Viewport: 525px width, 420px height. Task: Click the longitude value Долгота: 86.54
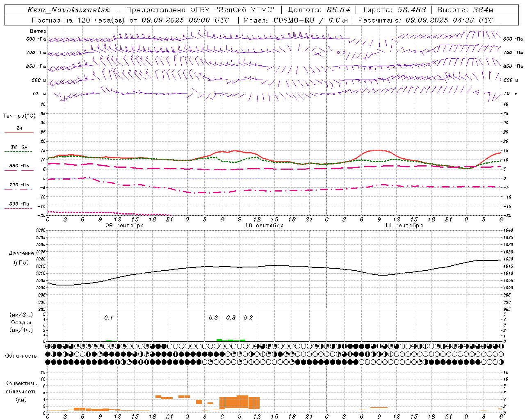(x=319, y=10)
